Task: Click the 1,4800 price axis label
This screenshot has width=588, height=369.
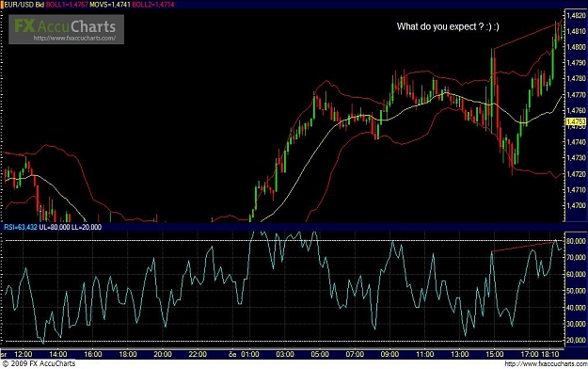Action: pyautogui.click(x=576, y=47)
